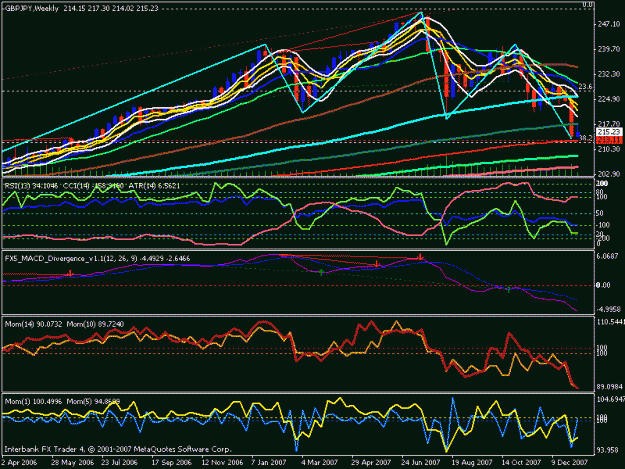The width and height of the screenshot is (625, 469).
Task: Click the 24 Jun 2007 date label
Action: (421, 463)
